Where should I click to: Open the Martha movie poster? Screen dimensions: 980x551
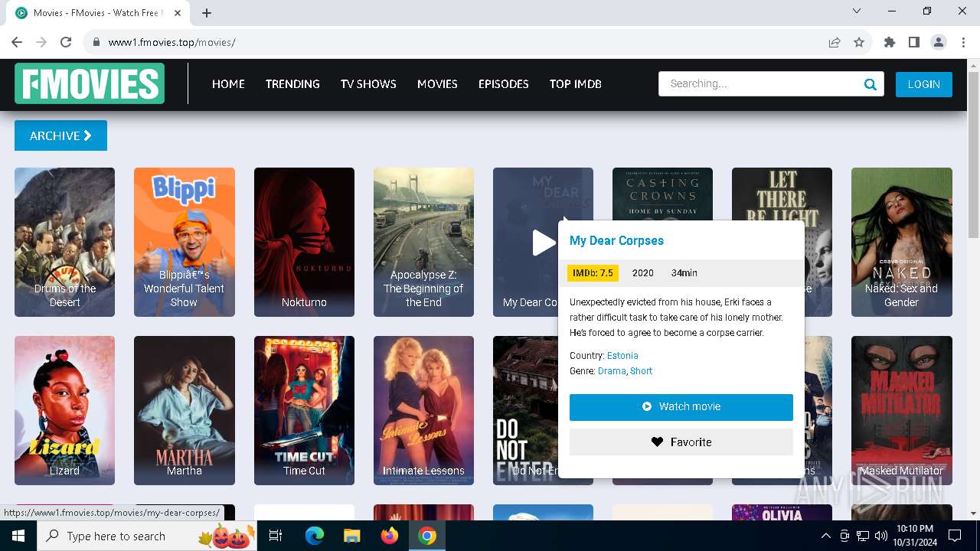point(184,410)
